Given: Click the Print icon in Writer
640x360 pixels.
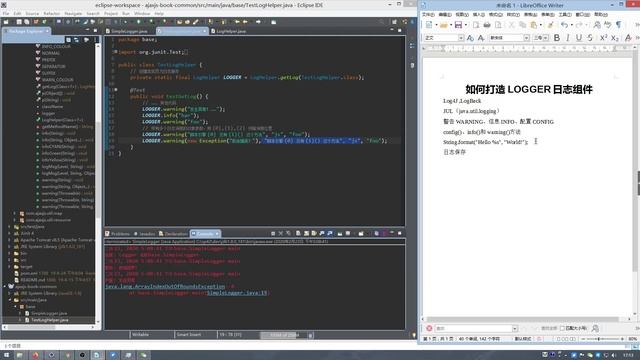Looking at the screenshot, I should pos(487,25).
